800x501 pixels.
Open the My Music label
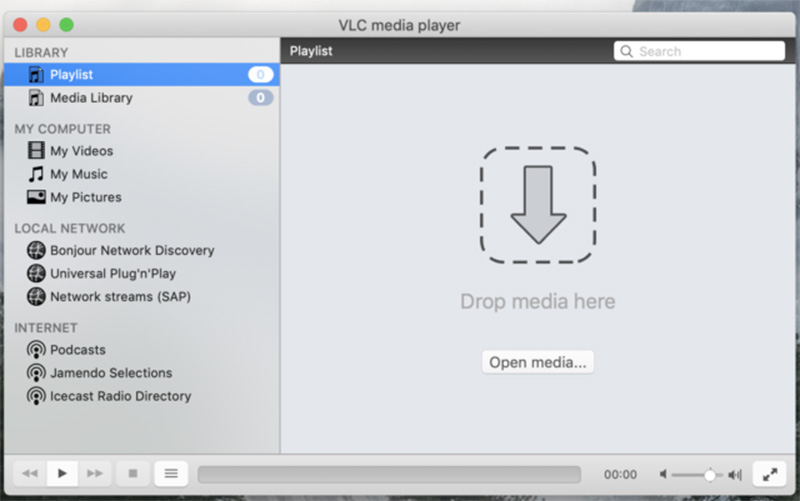(79, 174)
